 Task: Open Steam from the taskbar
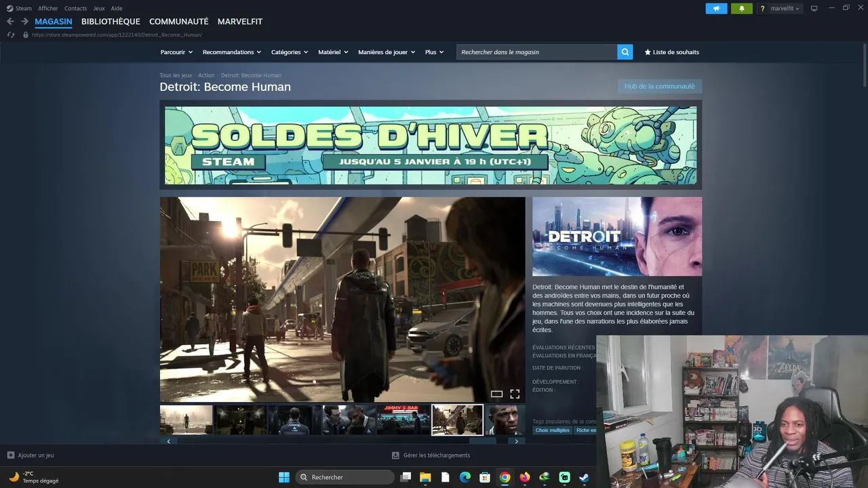[x=584, y=477]
